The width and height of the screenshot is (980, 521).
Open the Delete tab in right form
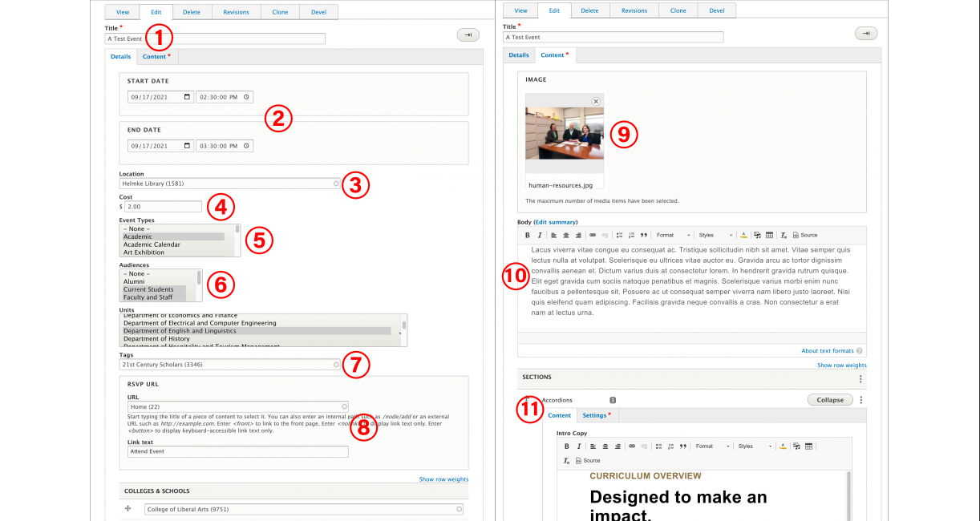tap(589, 11)
